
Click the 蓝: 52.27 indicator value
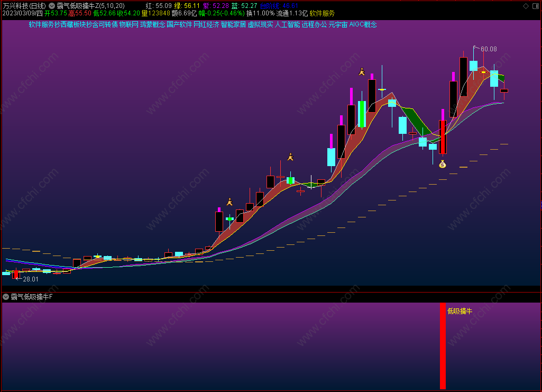(x=244, y=6)
